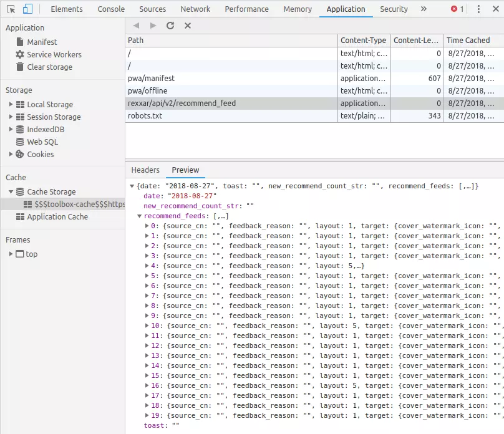504x434 pixels.
Task: Click the toast property line
Action: (162, 425)
